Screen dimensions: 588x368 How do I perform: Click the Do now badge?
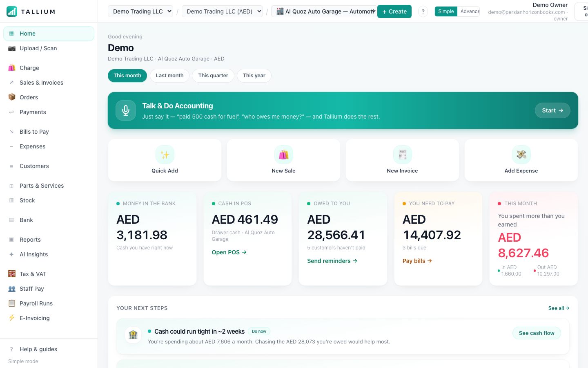pyautogui.click(x=259, y=332)
